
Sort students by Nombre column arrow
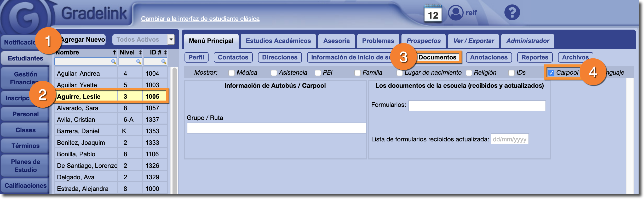coord(114,53)
